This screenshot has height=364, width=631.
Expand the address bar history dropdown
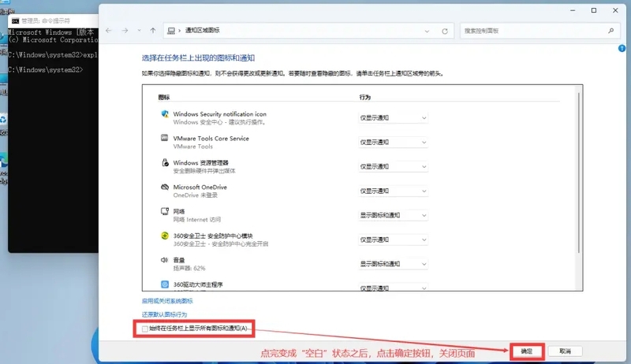427,31
